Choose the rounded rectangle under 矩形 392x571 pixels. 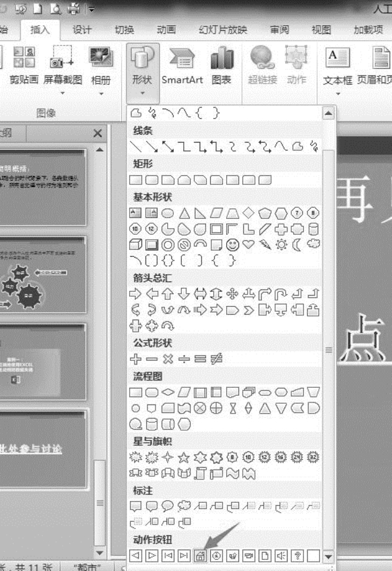pyautogui.click(x=152, y=180)
